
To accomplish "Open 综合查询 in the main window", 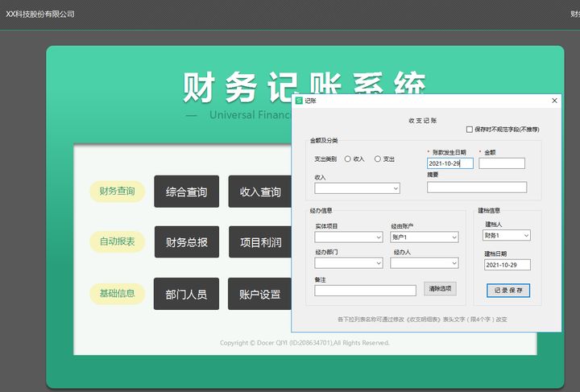I will pyautogui.click(x=186, y=192).
